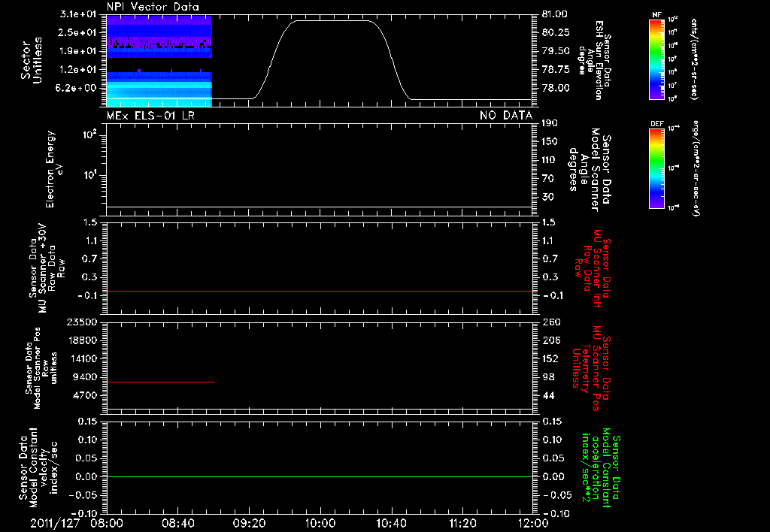Click the '10:00' time tick label
The width and height of the screenshot is (770, 532).
click(x=320, y=523)
